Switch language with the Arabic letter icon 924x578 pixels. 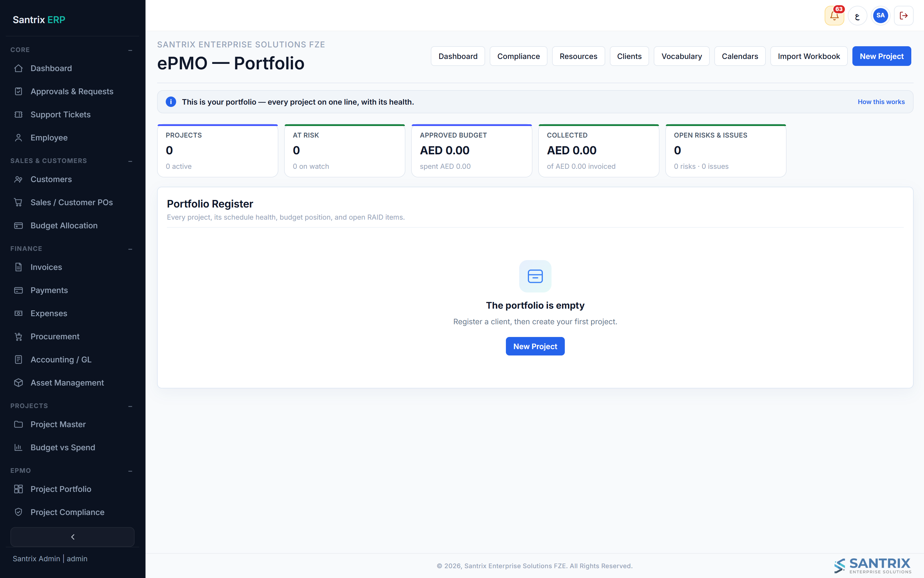858,16
